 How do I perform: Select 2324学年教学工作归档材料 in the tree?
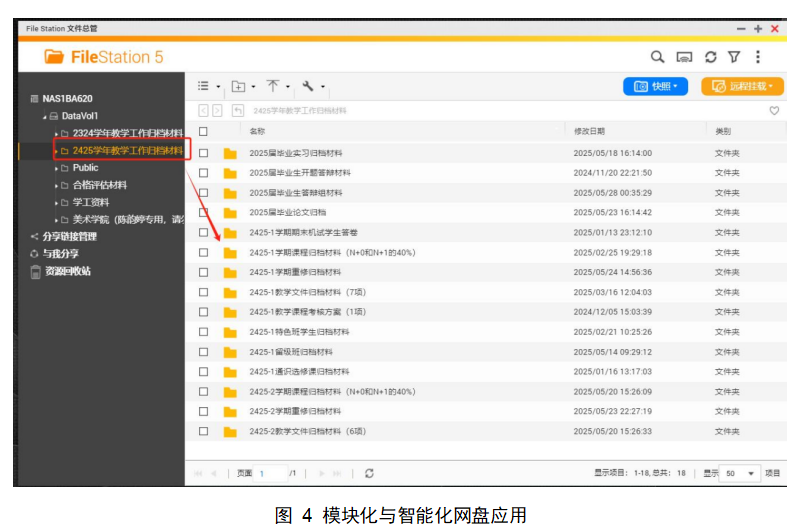tap(127, 133)
